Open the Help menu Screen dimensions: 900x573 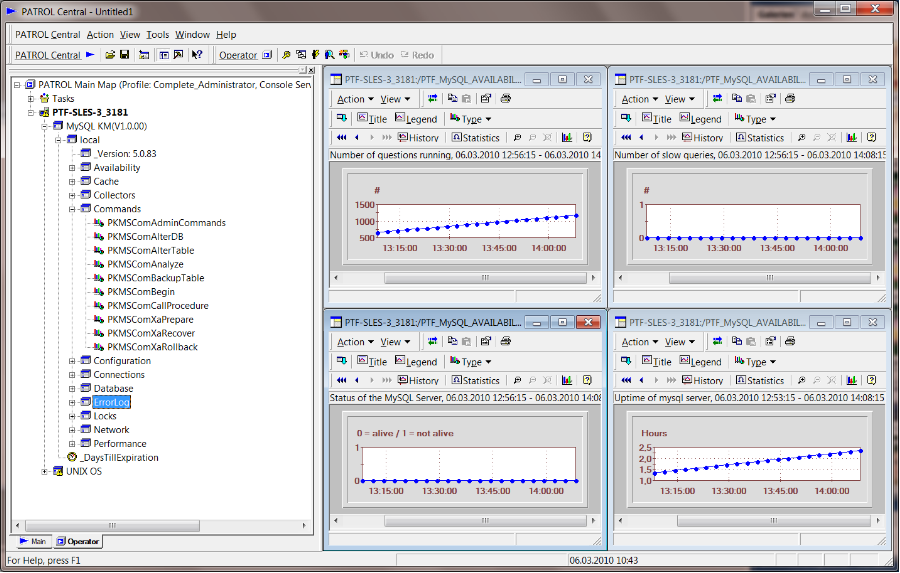coord(226,34)
